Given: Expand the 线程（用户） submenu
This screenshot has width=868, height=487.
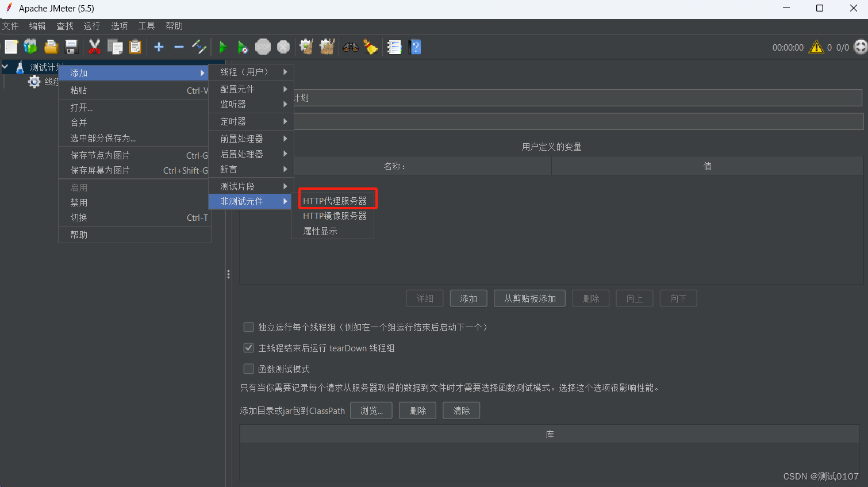Looking at the screenshot, I should (x=251, y=72).
